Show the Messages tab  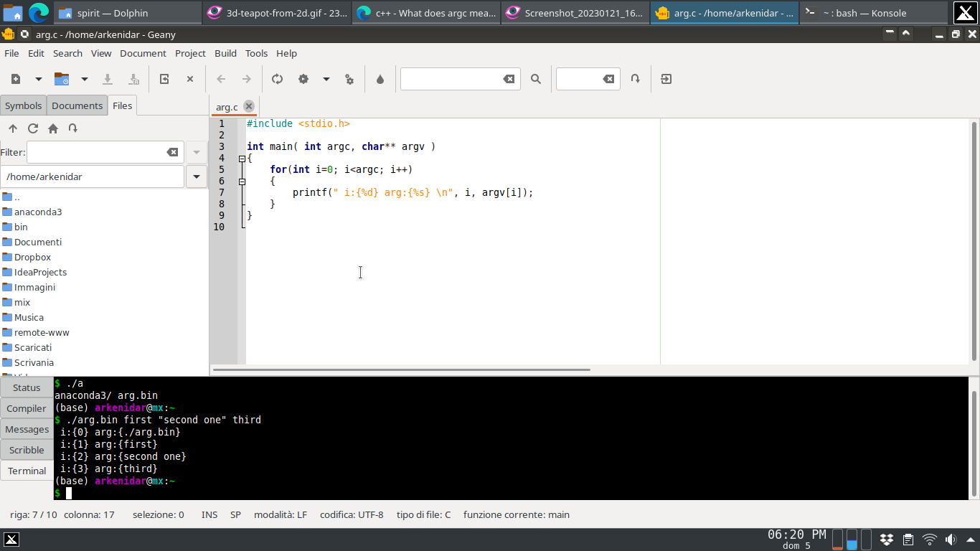click(x=27, y=429)
